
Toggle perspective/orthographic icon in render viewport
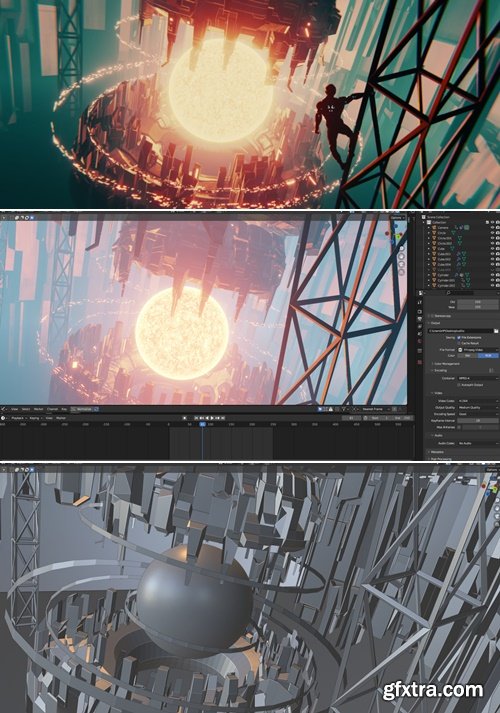[402, 272]
